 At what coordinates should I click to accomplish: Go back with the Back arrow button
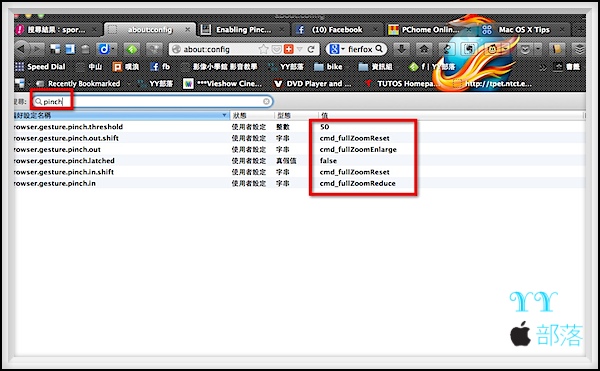click(x=21, y=49)
